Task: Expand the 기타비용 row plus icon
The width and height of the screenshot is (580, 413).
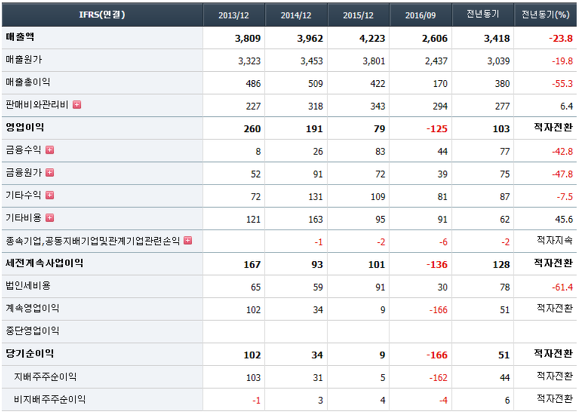Action: coord(50,218)
